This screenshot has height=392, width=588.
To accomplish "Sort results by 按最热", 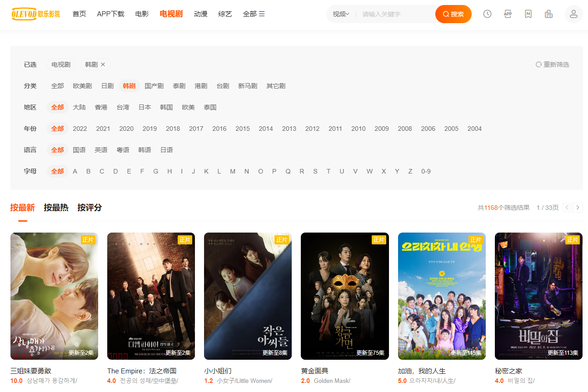I will (x=56, y=208).
